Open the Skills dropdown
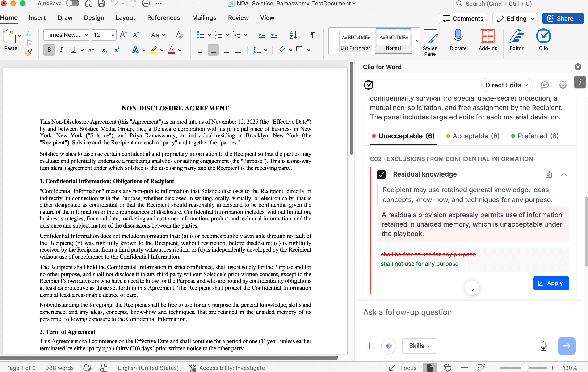588x372 pixels. point(420,346)
